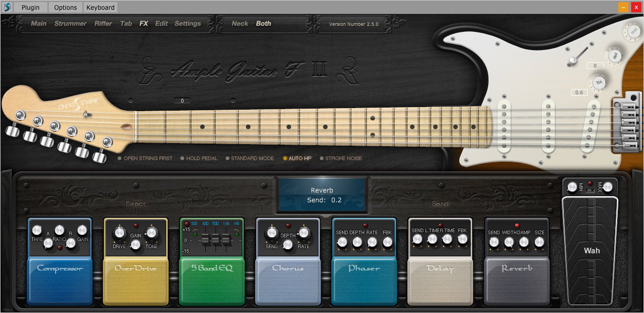Toggle the 16k high shelf button

[236, 234]
